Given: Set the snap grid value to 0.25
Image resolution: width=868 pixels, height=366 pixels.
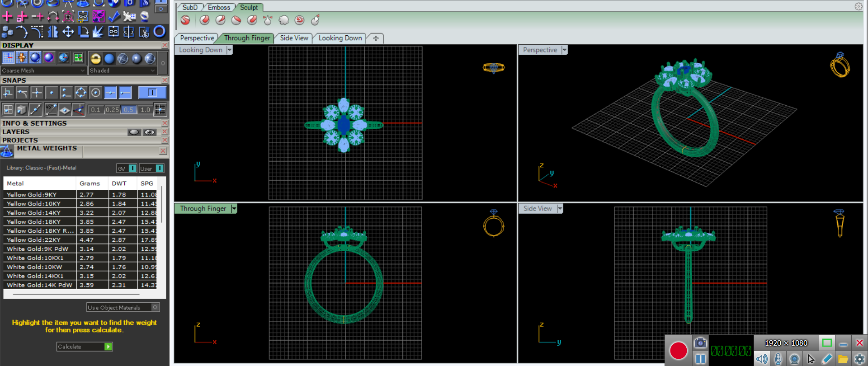Looking at the screenshot, I should coord(112,110).
